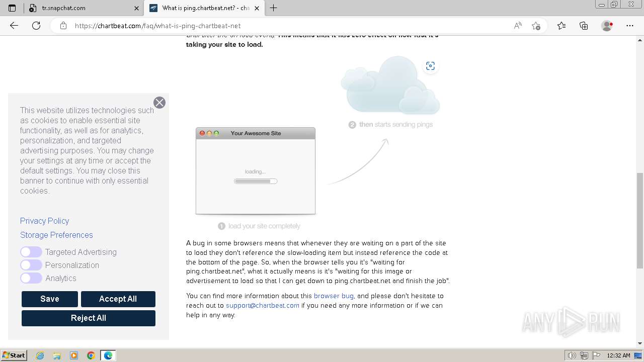Viewport: 644px width, 362px height.
Task: Toggle Personalization switch
Action: 31,265
